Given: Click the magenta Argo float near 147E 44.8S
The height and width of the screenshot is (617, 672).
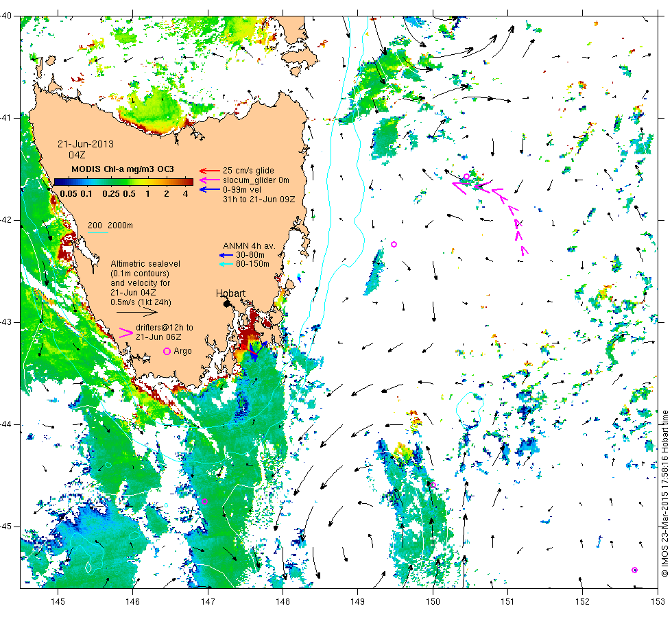Looking at the screenshot, I should (x=204, y=501).
